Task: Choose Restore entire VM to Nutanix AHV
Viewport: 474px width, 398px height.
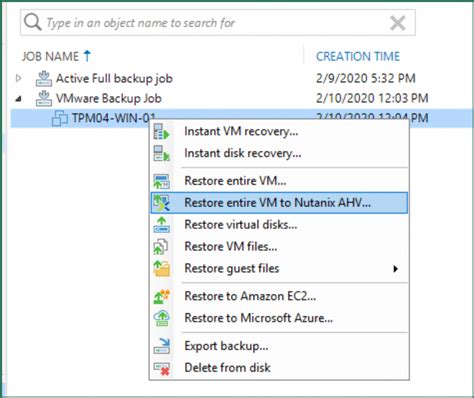Action: point(279,203)
